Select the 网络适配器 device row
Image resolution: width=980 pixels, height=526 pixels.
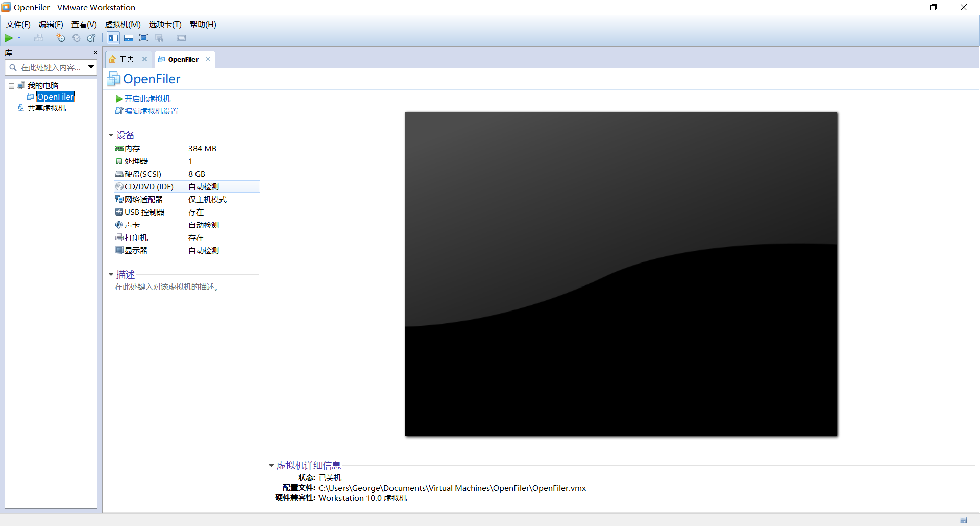[x=187, y=199]
